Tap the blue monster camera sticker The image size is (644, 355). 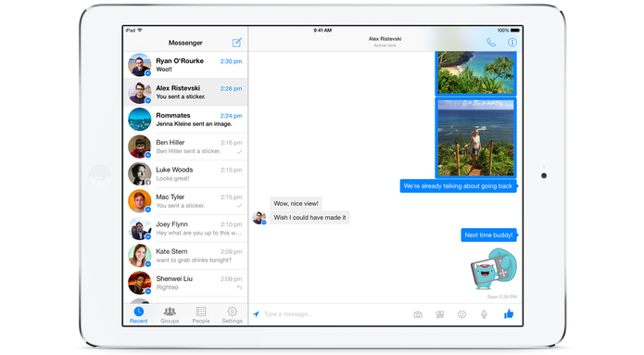(x=493, y=269)
